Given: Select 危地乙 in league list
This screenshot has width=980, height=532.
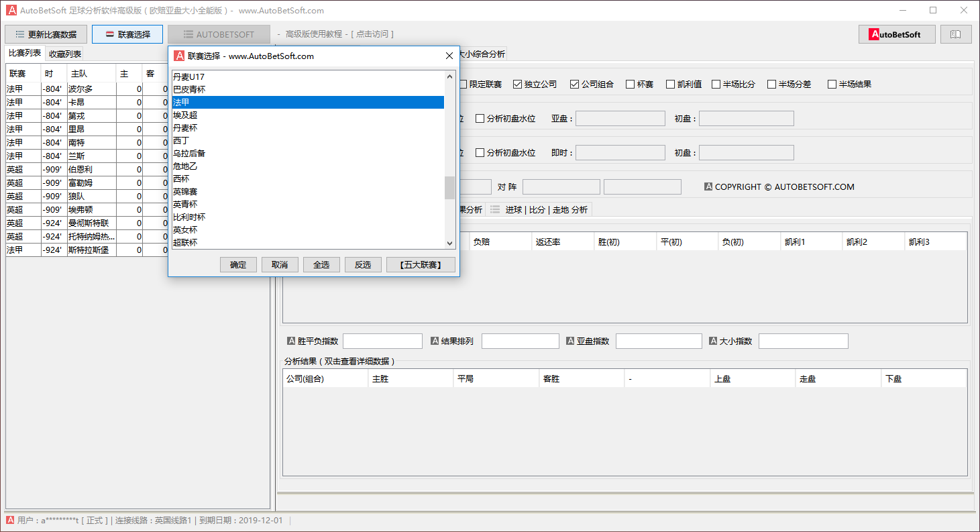Looking at the screenshot, I should (308, 166).
